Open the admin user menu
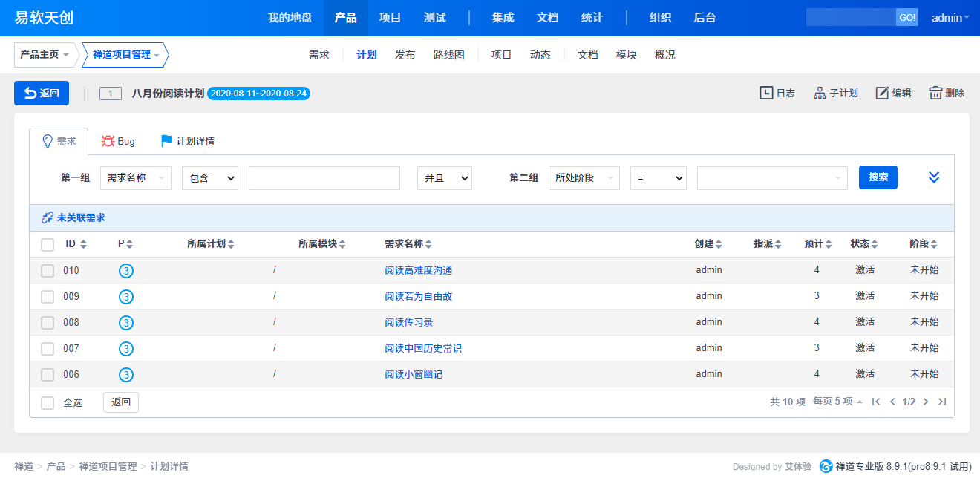Screen dimensions: 980x481 point(950,18)
